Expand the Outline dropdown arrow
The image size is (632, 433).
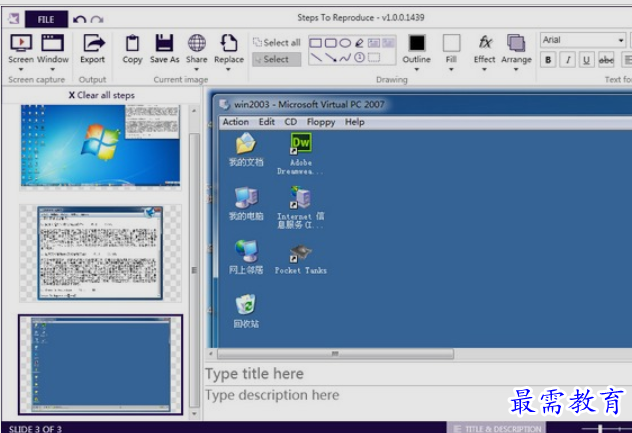[417, 69]
